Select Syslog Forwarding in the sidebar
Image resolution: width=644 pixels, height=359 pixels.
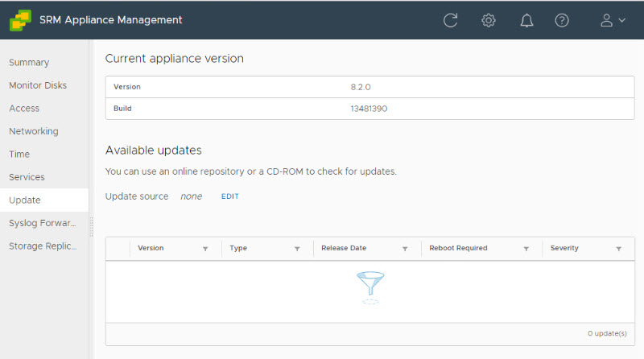pos(43,223)
